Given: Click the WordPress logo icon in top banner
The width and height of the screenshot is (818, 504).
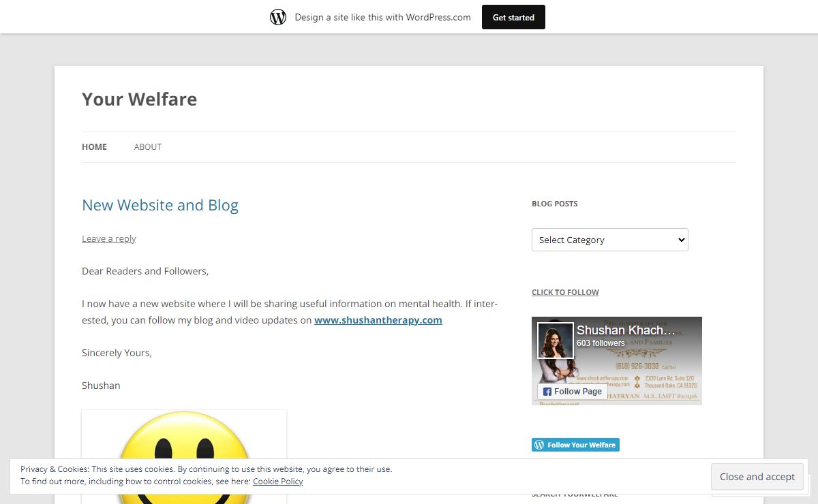Looking at the screenshot, I should 278,17.
